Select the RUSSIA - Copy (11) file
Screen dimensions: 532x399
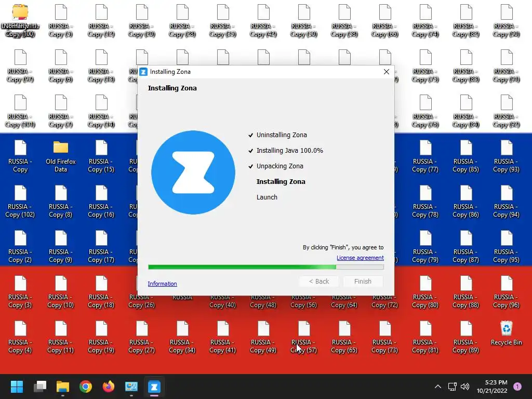click(x=61, y=337)
